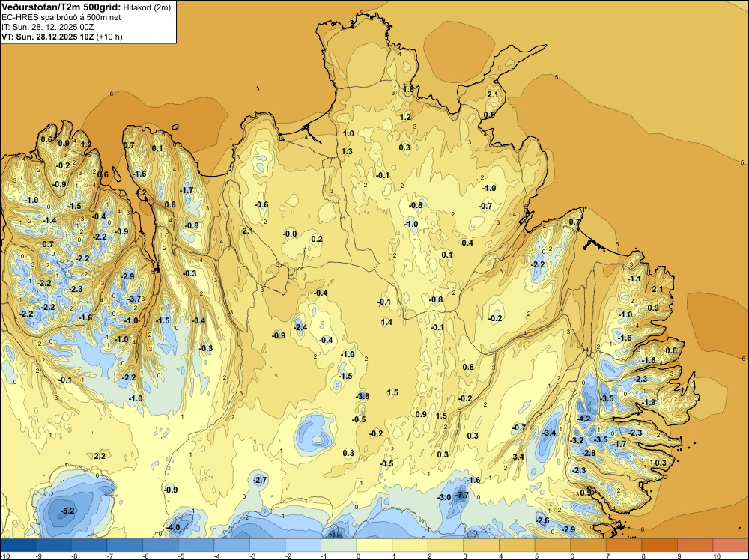Click the '-7.7' temperature reading
Image resolution: width=749 pixels, height=560 pixels.
(x=461, y=496)
